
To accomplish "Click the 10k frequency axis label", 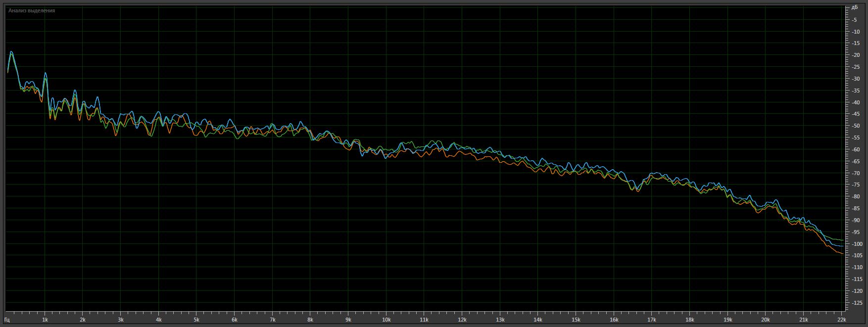I will click(x=386, y=320).
